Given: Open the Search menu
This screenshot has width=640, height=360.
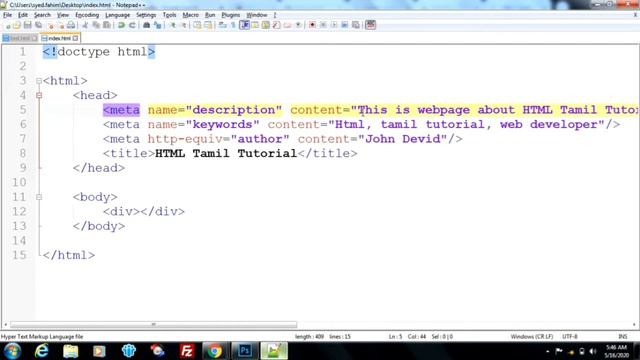Looking at the screenshot, I should click(x=42, y=15).
